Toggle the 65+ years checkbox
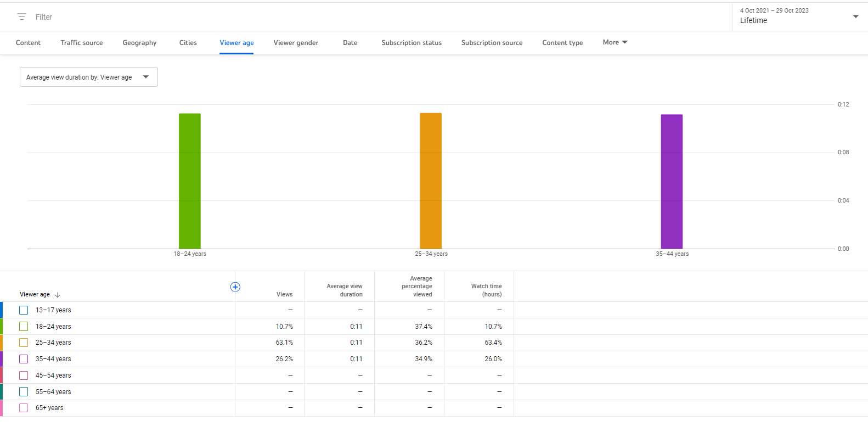Viewport: 868px width, 432px height. 24,408
